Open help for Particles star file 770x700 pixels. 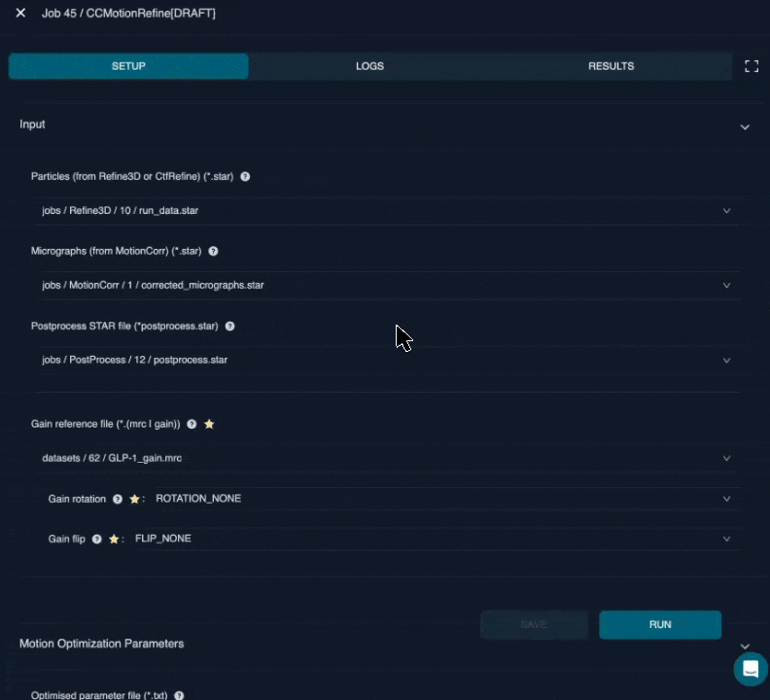pyautogui.click(x=245, y=177)
